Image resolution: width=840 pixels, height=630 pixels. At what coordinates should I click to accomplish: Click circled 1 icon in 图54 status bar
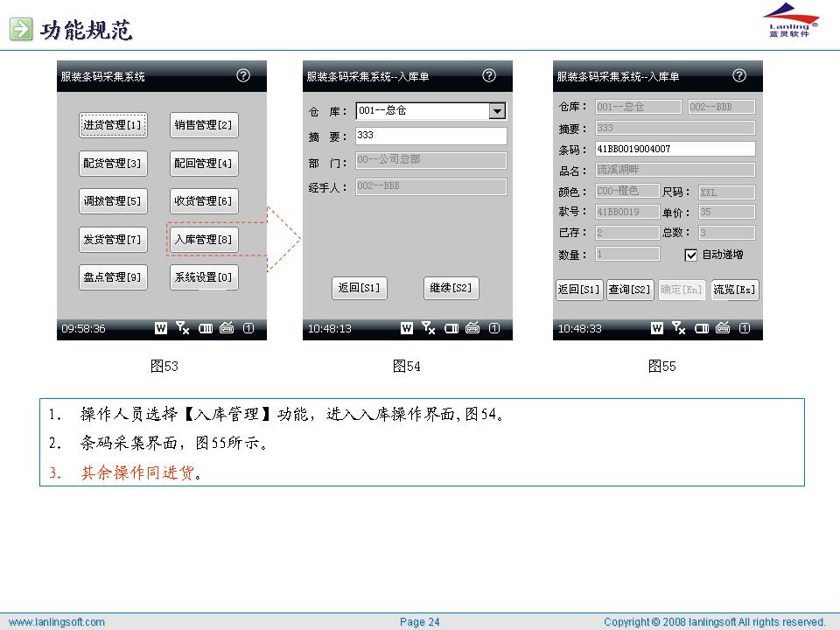493,328
